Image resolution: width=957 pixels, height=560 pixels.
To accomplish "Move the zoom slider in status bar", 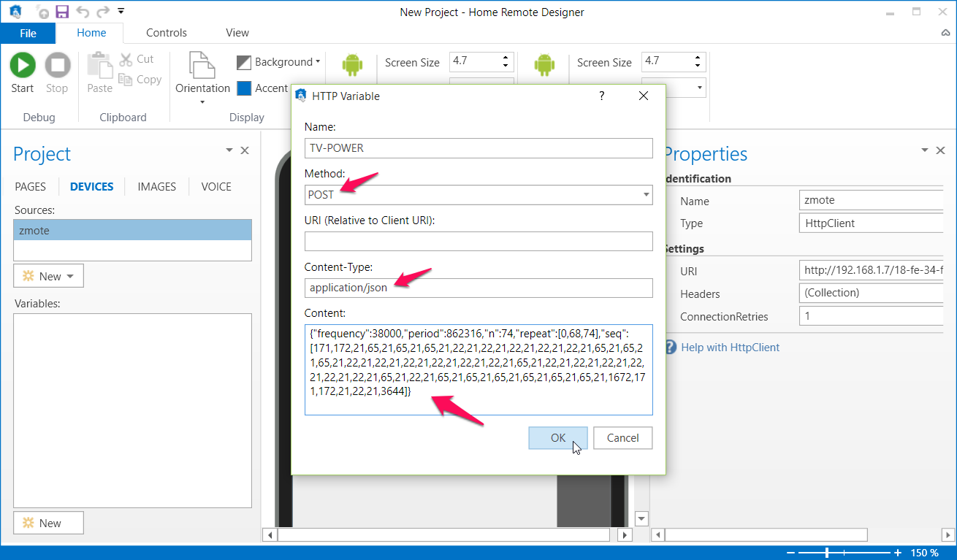I will (x=827, y=553).
